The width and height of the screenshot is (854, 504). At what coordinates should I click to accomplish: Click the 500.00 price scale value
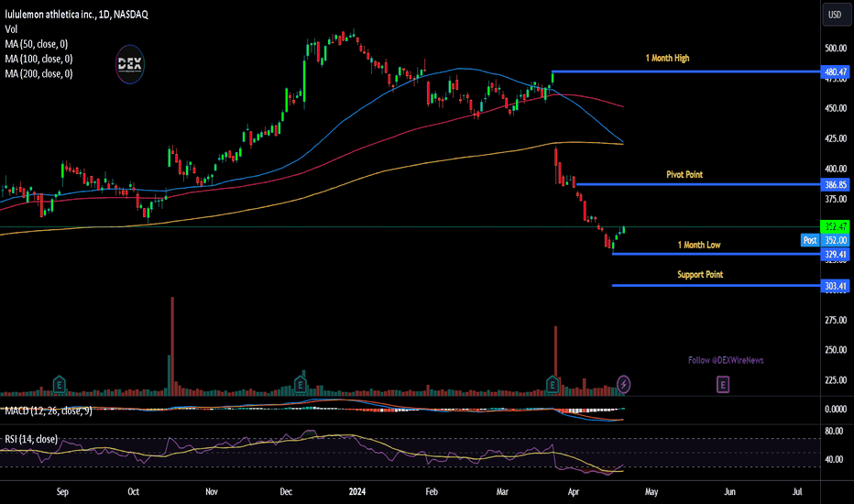pos(836,48)
